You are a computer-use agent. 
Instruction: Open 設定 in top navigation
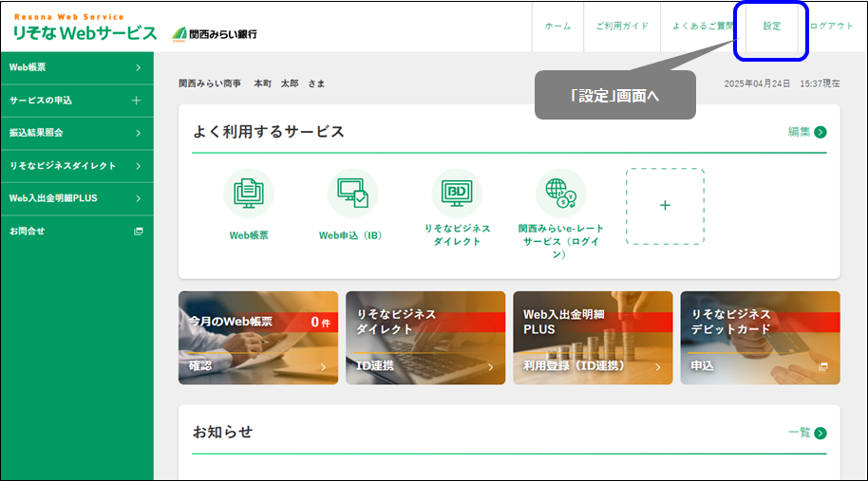pos(771,26)
